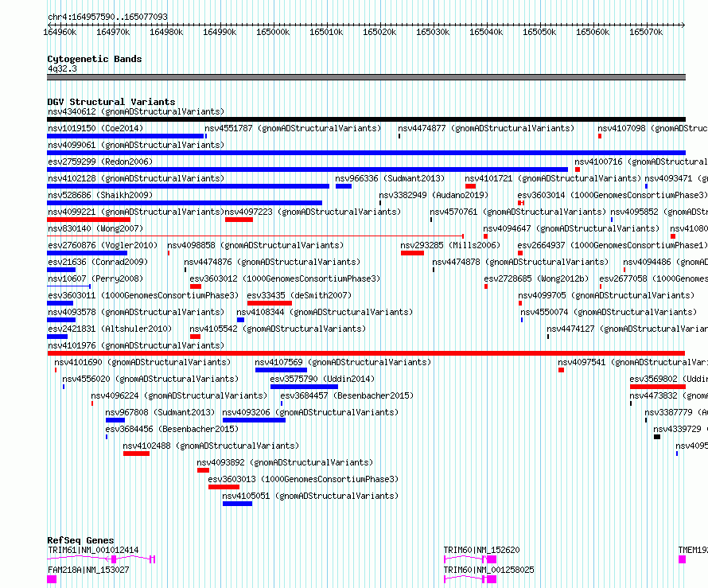This screenshot has width=708, height=588.
Task: Click the nsv4093206 blue variant bar
Action: click(x=255, y=420)
